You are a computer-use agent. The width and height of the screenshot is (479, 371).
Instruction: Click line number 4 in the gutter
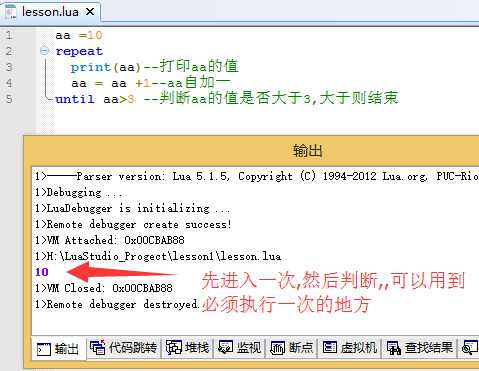coord(9,83)
